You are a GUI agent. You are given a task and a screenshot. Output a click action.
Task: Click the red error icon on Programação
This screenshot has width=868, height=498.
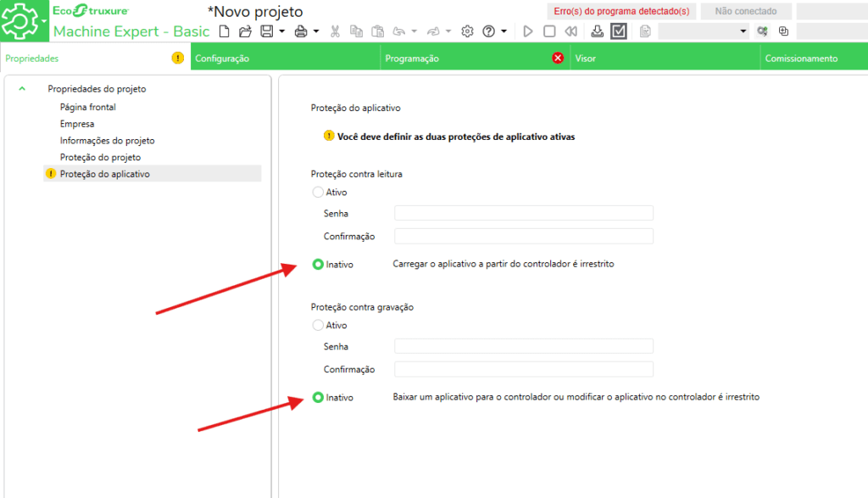pyautogui.click(x=558, y=58)
